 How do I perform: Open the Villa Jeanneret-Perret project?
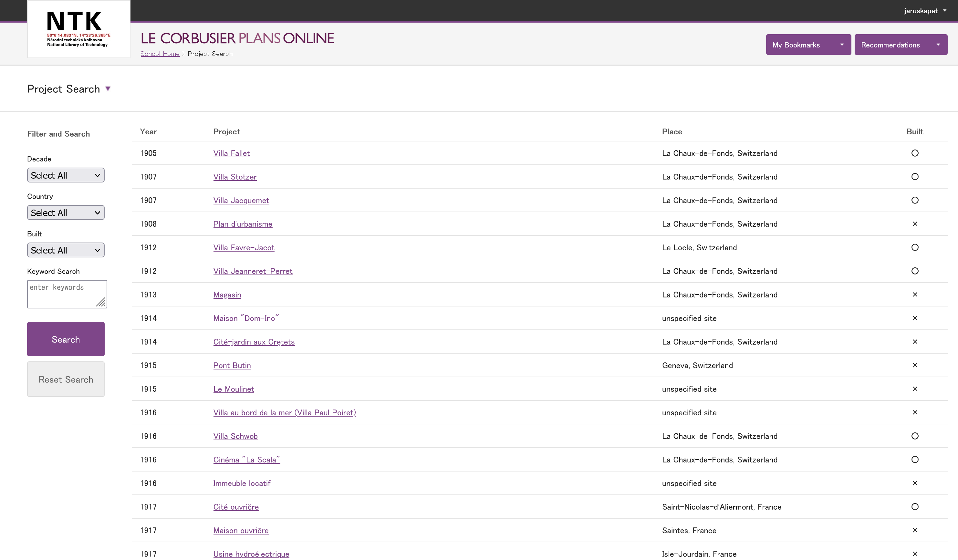253,271
